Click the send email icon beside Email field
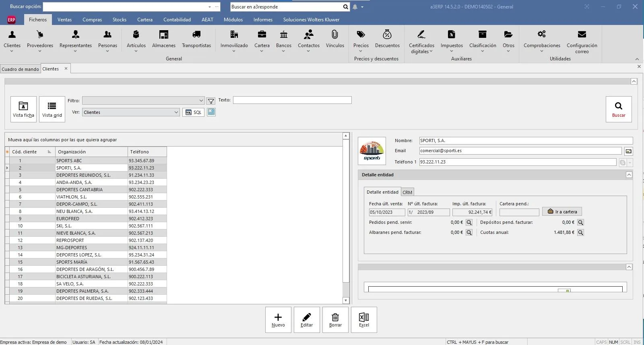The height and width of the screenshot is (345, 644). point(628,151)
